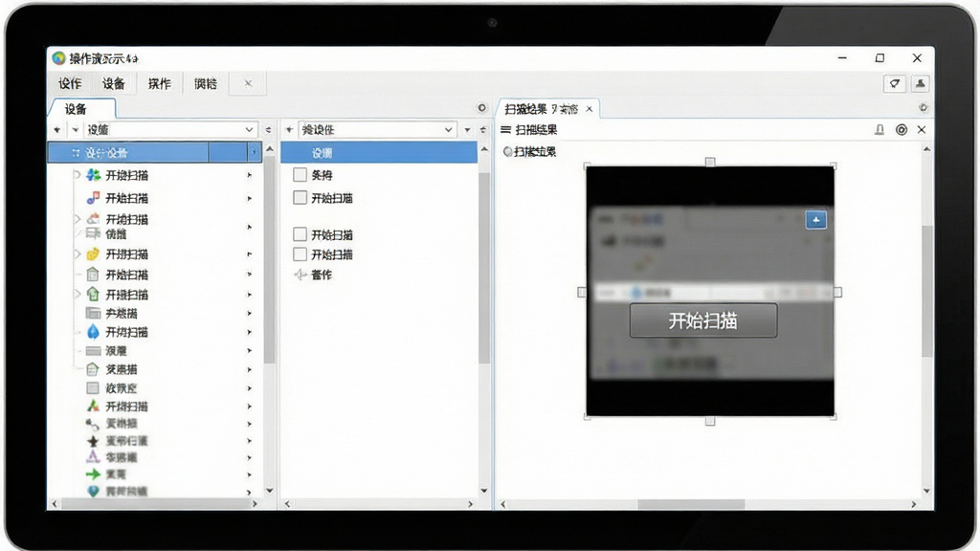
Task: Click the grey building icon in device tree
Action: tap(93, 275)
